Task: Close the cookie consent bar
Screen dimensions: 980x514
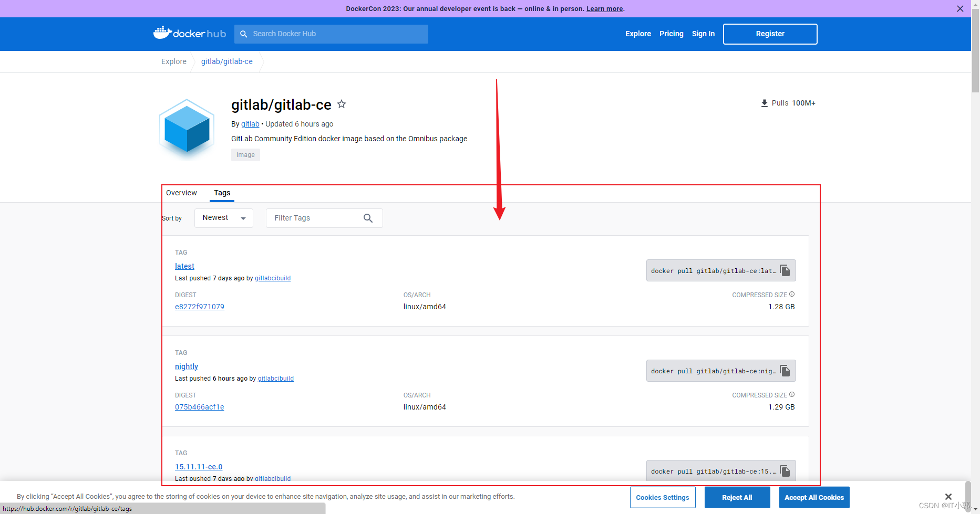Action: (948, 496)
